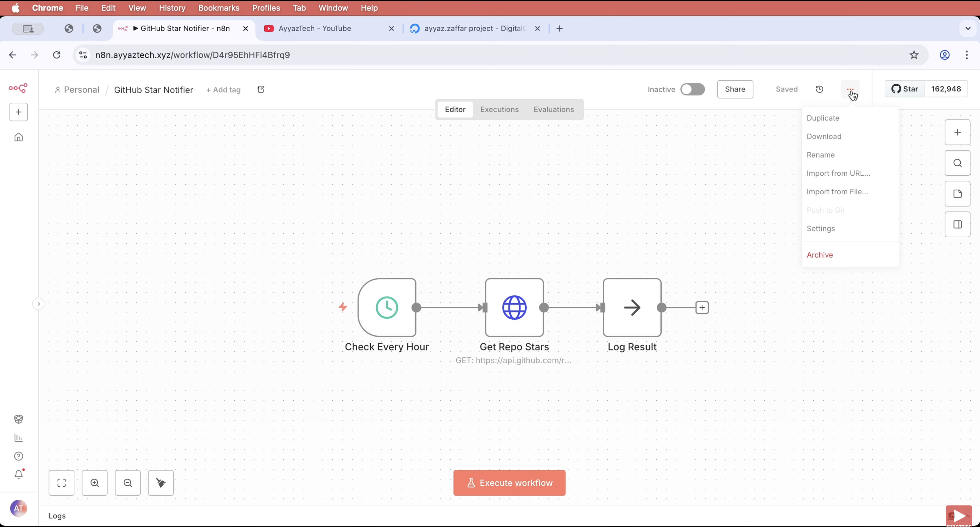Screen dimensions: 980x527
Task: Open notifications bell in sidebar
Action: [x=18, y=474]
